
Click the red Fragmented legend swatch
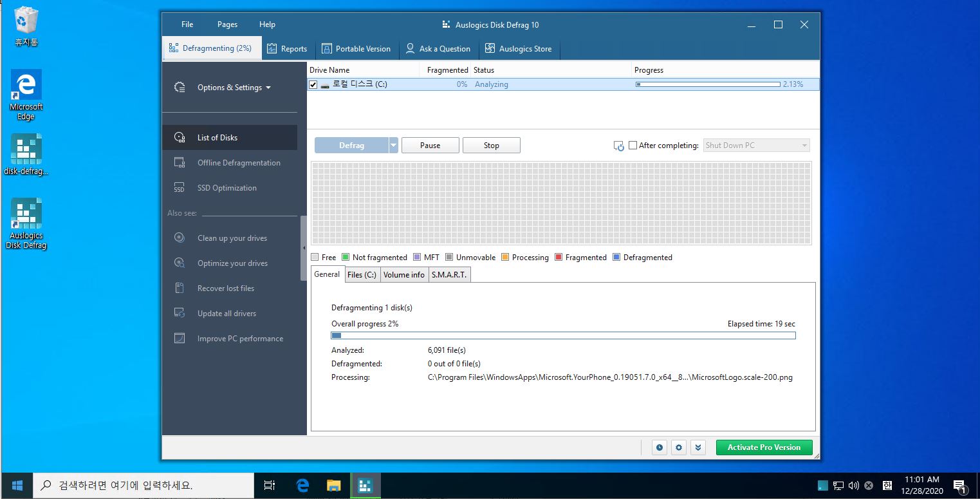pyautogui.click(x=559, y=258)
